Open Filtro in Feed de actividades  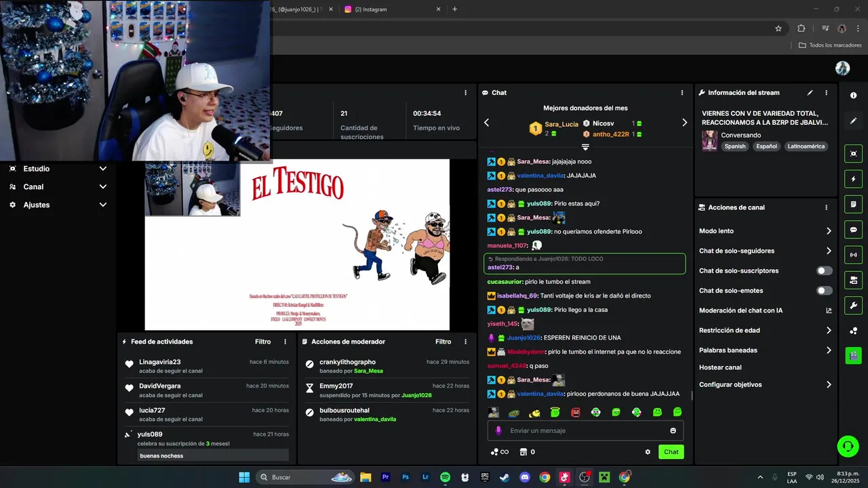(x=262, y=342)
